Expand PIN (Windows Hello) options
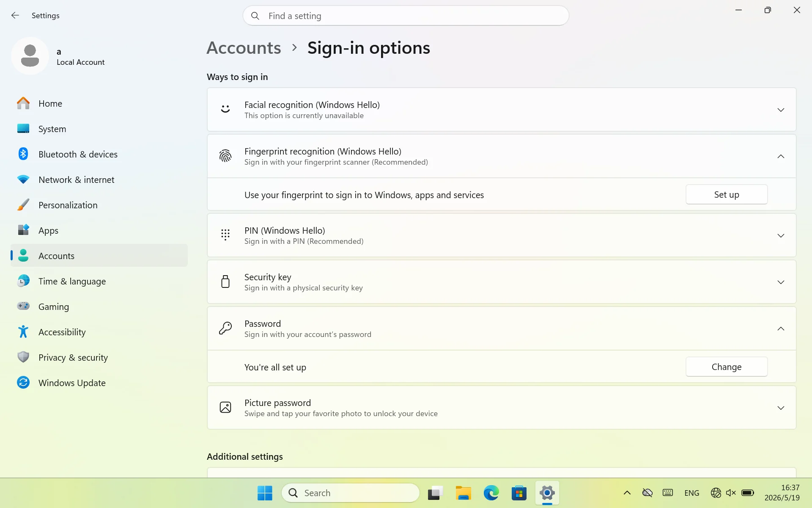Image resolution: width=812 pixels, height=508 pixels. coord(502,235)
